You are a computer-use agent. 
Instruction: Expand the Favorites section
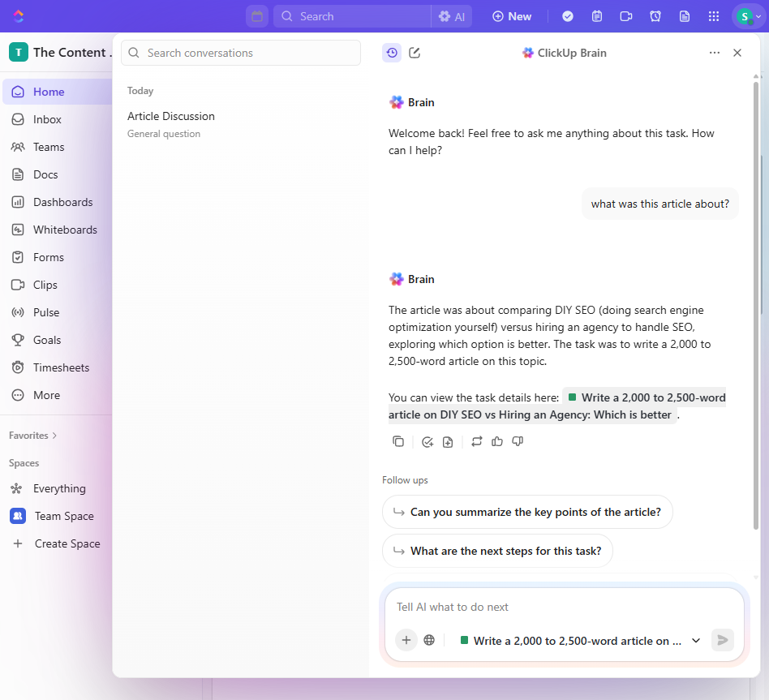(x=33, y=436)
